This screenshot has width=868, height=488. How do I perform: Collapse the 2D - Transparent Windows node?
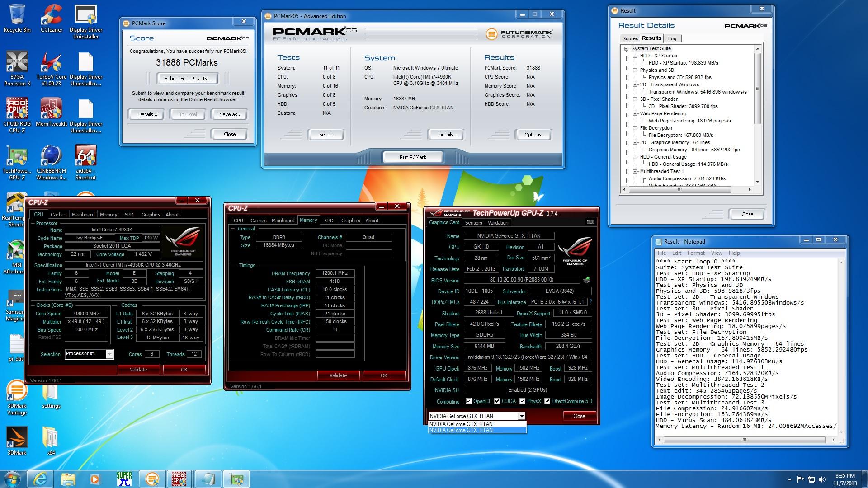pyautogui.click(x=635, y=84)
